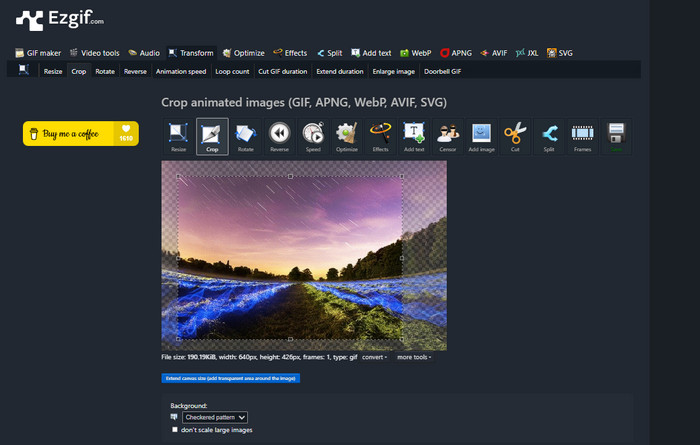Click the right-middle crop selection handle
The height and width of the screenshot is (445, 700).
pyautogui.click(x=402, y=258)
